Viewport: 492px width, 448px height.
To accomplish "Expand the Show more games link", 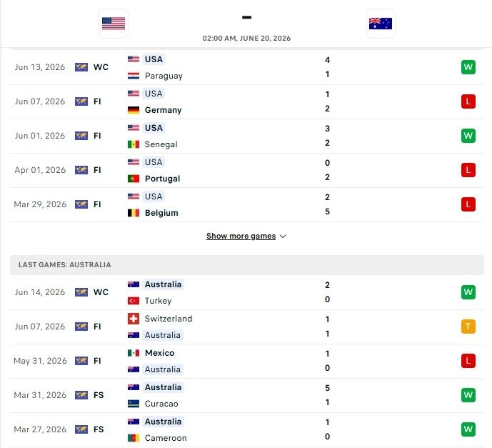I will pos(241,236).
